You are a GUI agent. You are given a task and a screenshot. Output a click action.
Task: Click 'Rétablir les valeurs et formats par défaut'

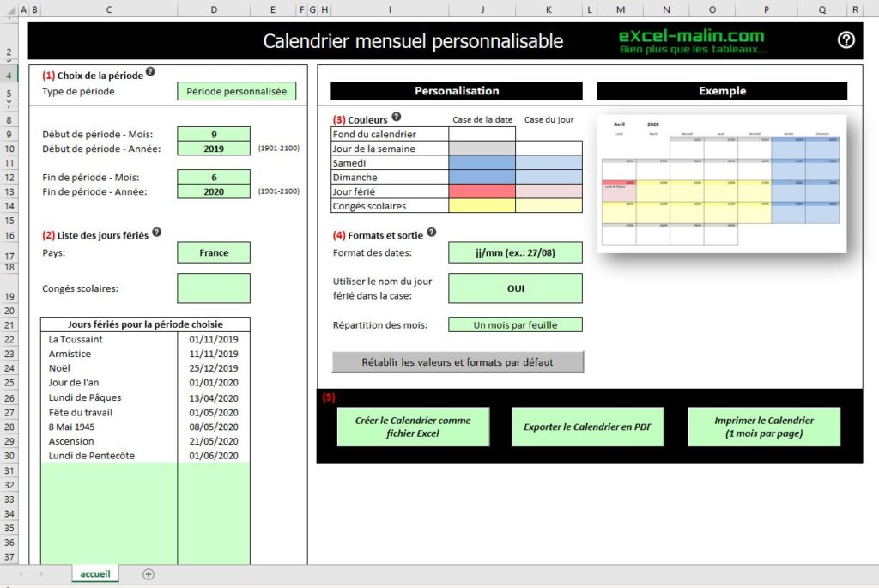point(458,362)
